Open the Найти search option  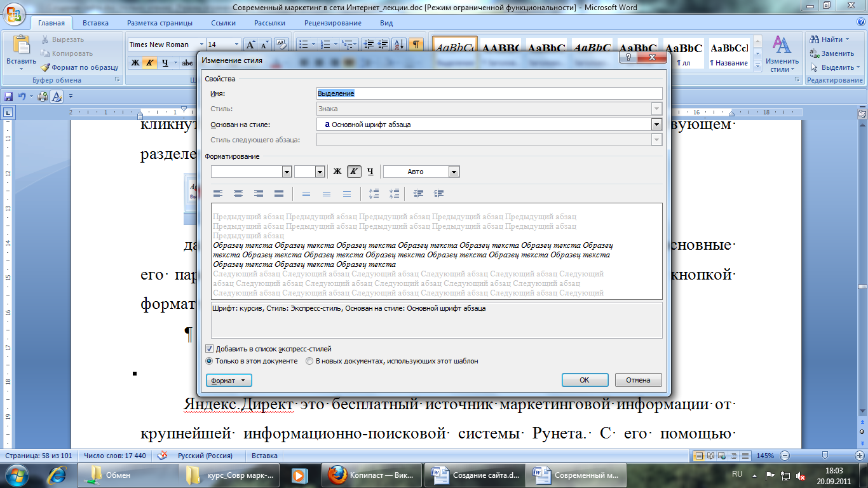coord(829,39)
